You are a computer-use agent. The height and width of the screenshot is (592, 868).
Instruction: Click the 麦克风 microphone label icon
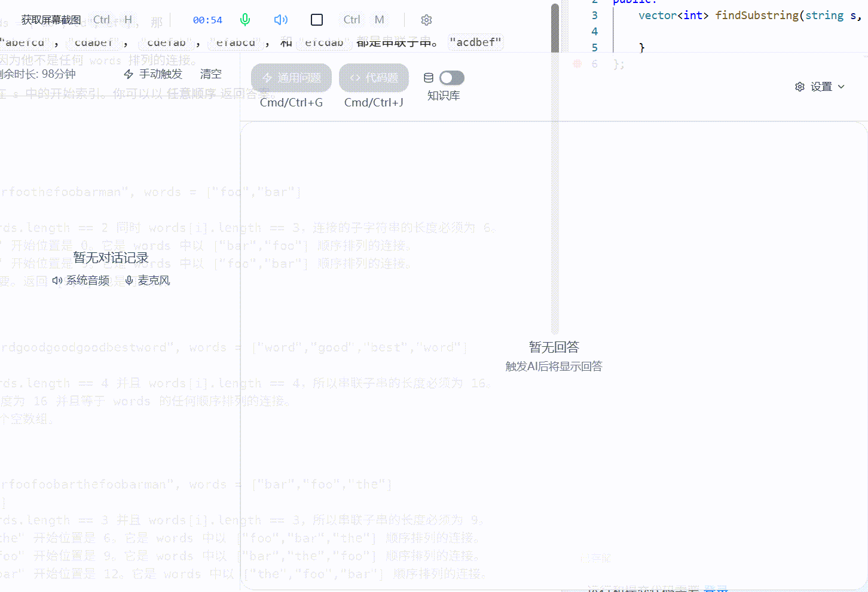point(129,280)
